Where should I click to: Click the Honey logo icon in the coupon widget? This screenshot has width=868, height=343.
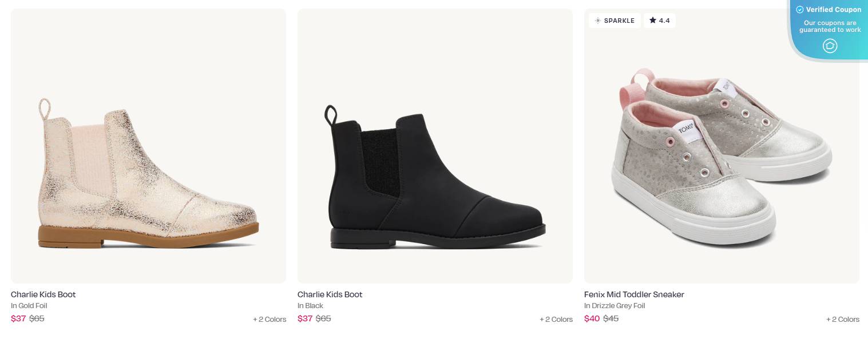coord(830,46)
